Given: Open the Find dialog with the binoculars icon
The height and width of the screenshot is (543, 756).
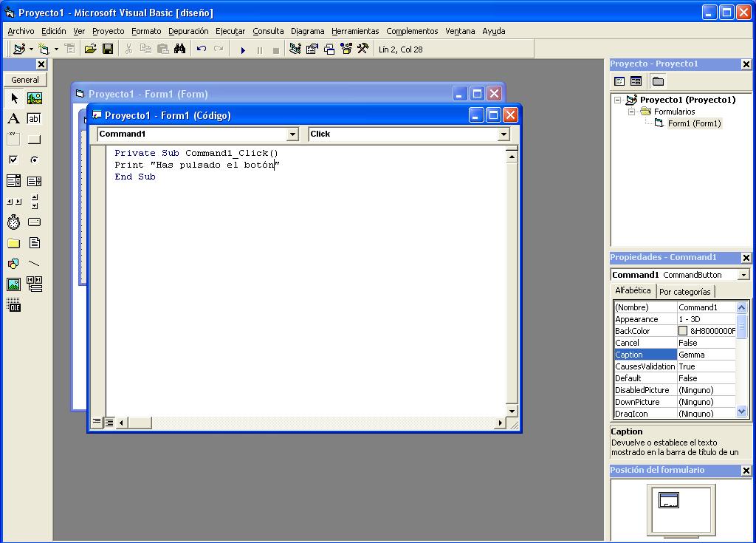Looking at the screenshot, I should [x=181, y=48].
